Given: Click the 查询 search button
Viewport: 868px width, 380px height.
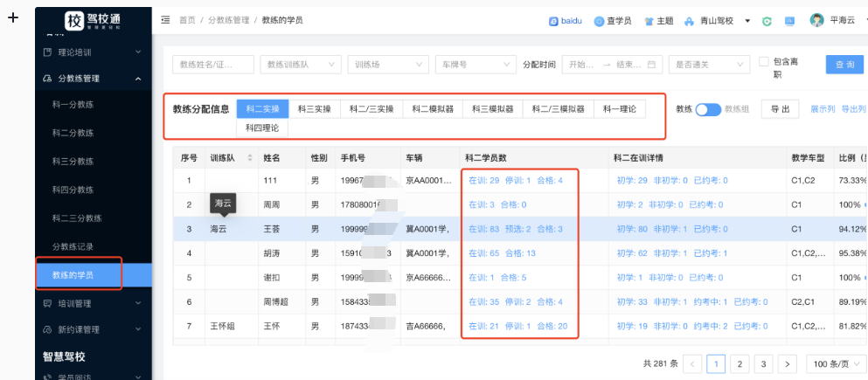Looking at the screenshot, I should pyautogui.click(x=844, y=65).
